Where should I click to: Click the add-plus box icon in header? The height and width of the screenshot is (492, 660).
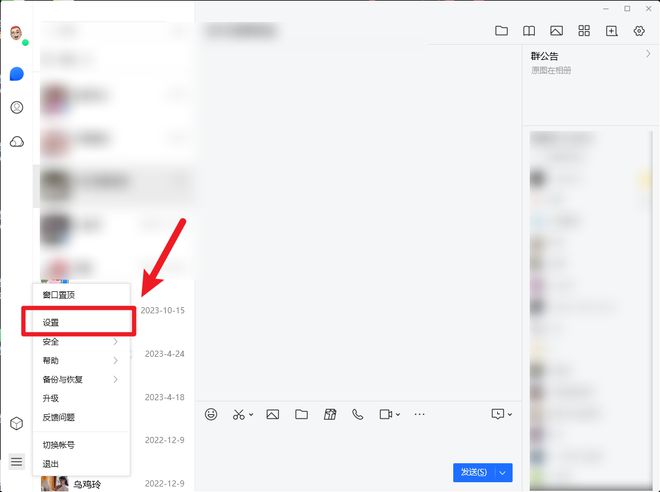click(612, 31)
